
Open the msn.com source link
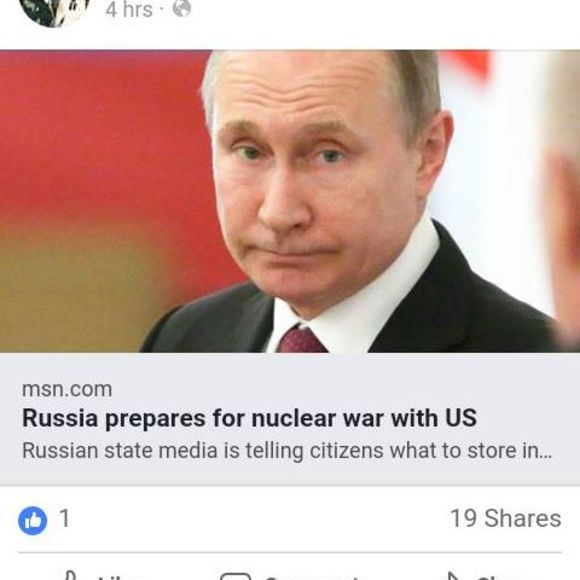coord(67,390)
